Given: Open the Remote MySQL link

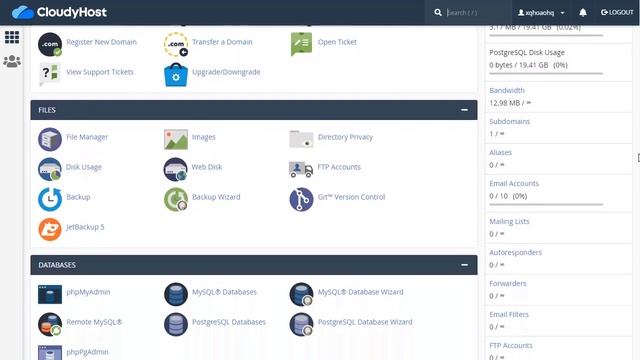Looking at the screenshot, I should click(x=94, y=322).
